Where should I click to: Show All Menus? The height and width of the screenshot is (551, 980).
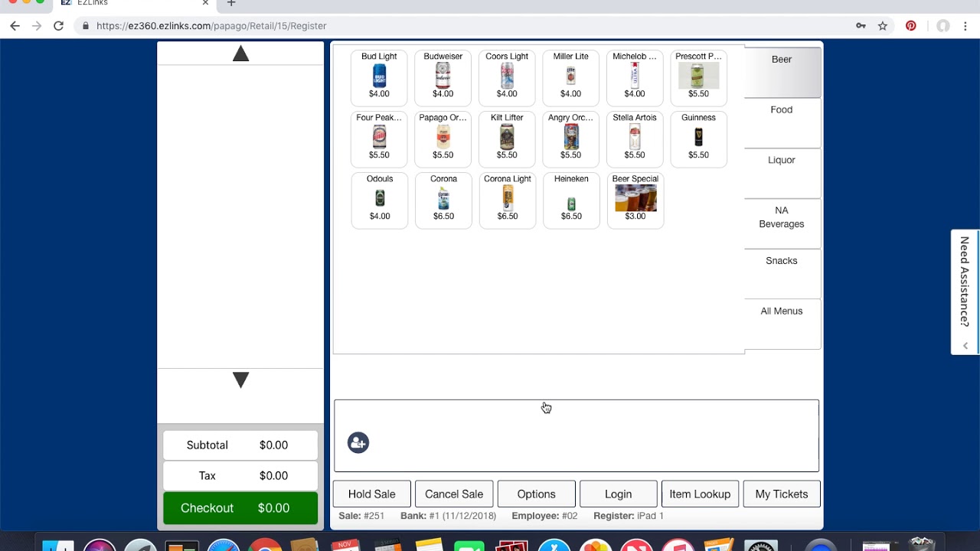click(782, 324)
